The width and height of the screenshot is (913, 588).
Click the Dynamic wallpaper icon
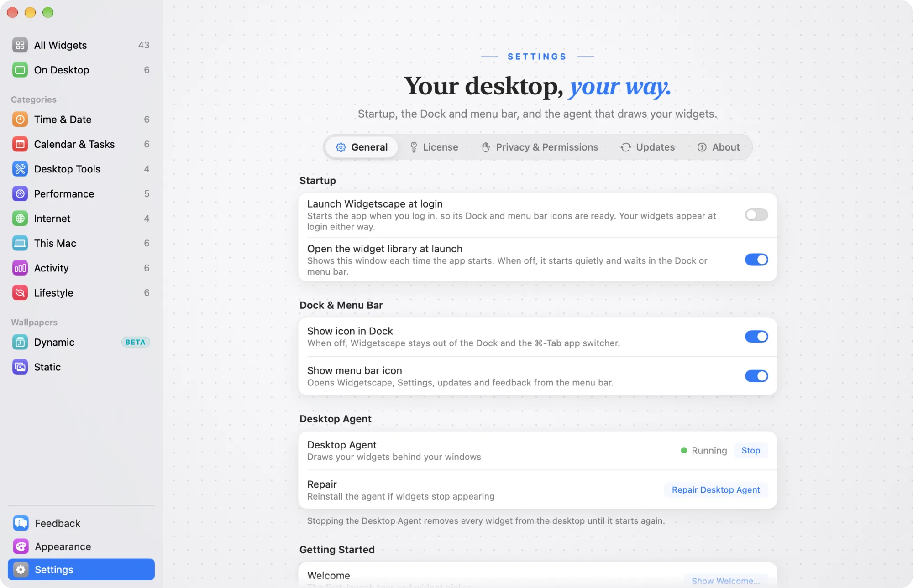point(20,342)
